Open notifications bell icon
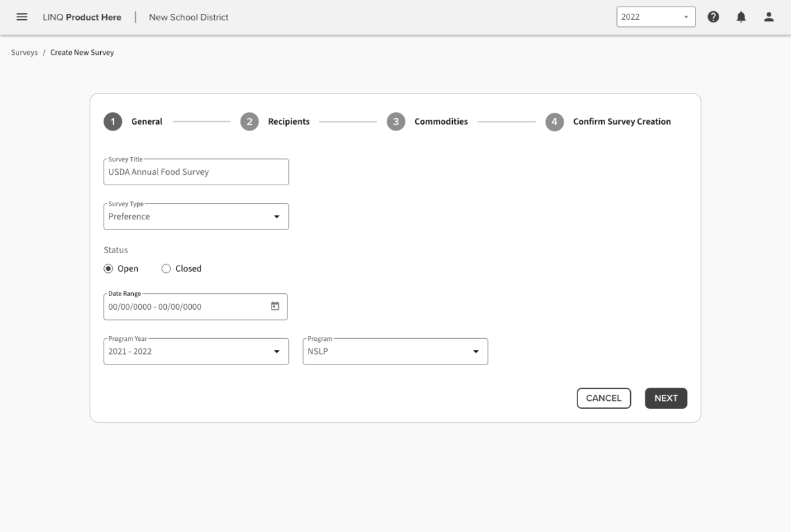 [741, 17]
